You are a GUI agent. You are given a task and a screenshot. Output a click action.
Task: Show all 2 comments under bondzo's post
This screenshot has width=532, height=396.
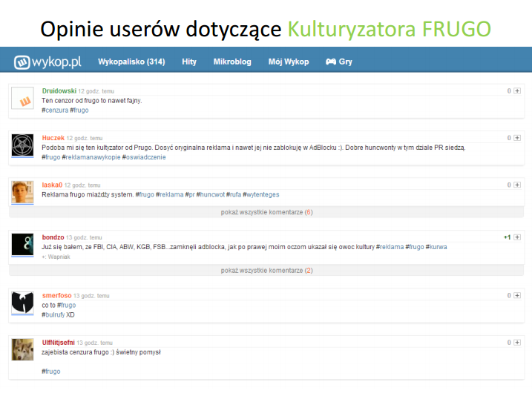(266, 271)
